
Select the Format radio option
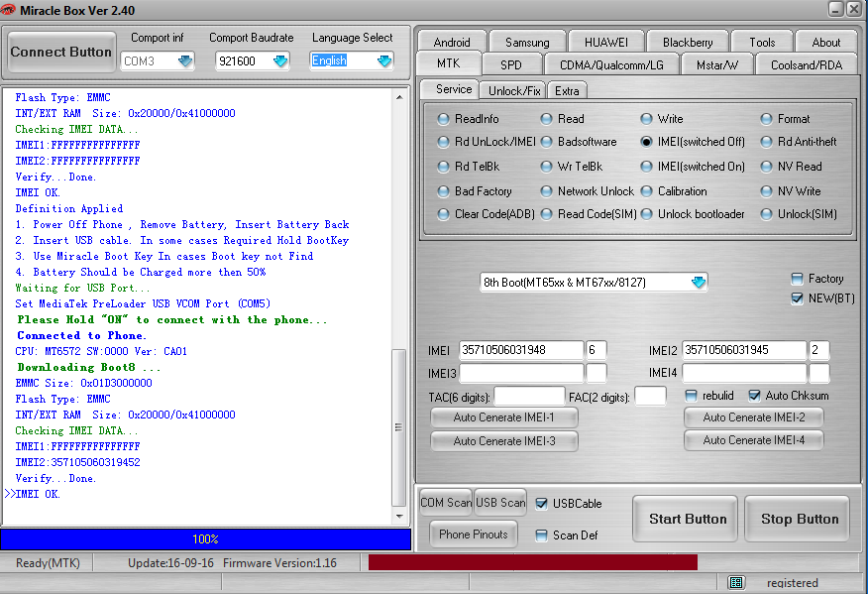[x=766, y=119]
